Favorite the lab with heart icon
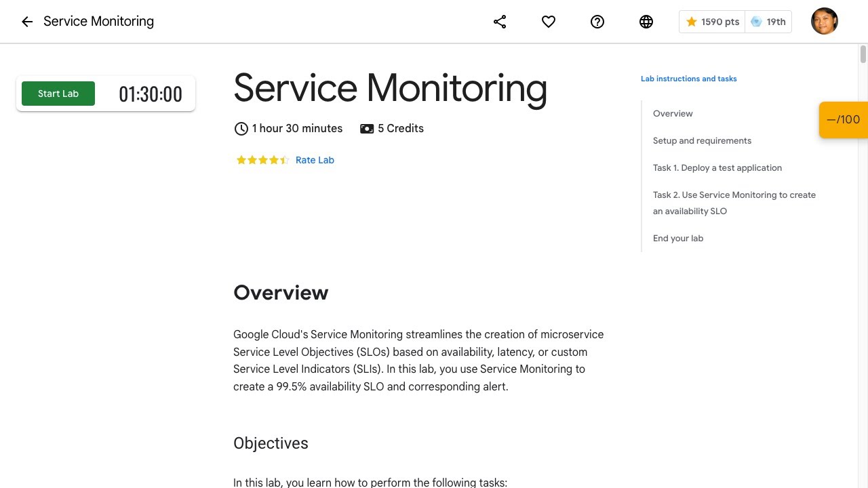Image resolution: width=868 pixels, height=488 pixels. click(549, 22)
